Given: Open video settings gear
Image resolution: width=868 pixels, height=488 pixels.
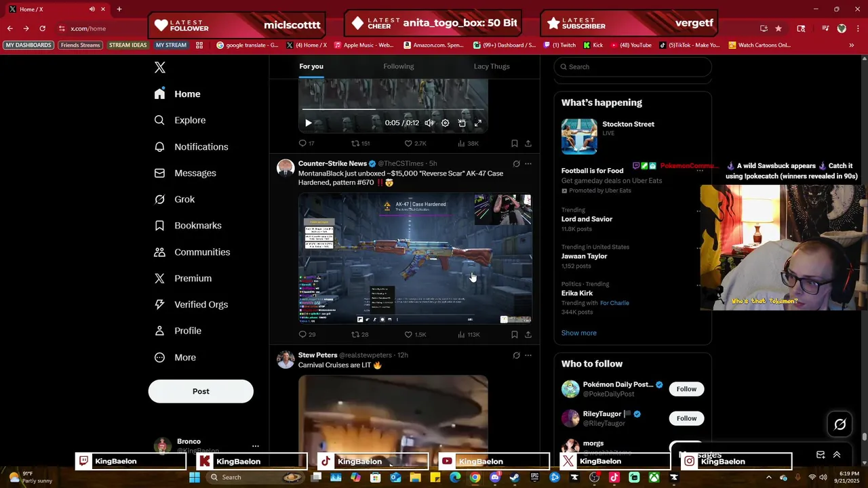Looking at the screenshot, I should coord(445,123).
